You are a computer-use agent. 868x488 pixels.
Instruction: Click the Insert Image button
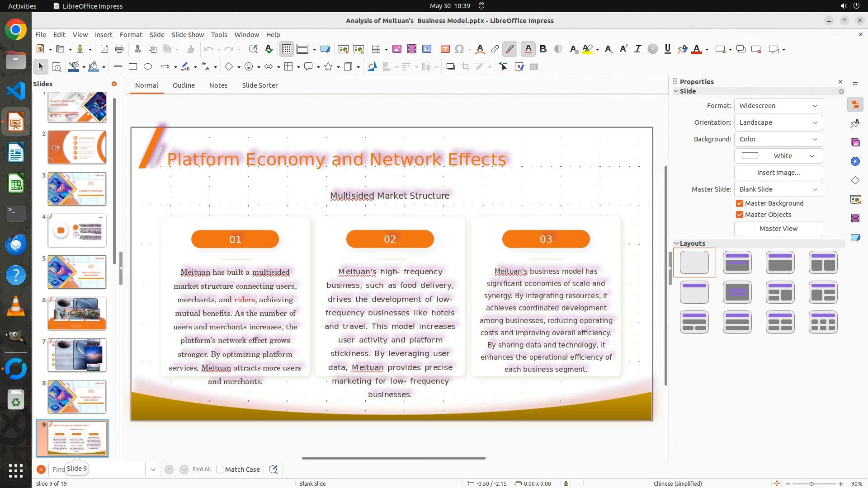778,173
